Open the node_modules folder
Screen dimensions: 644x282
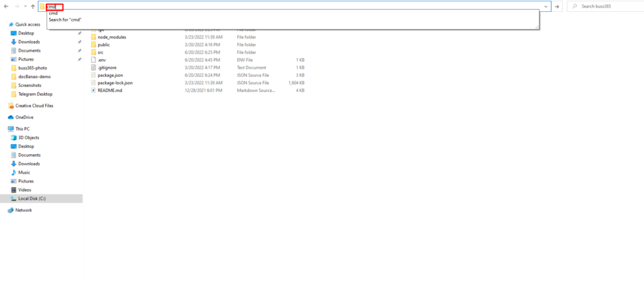click(x=111, y=37)
